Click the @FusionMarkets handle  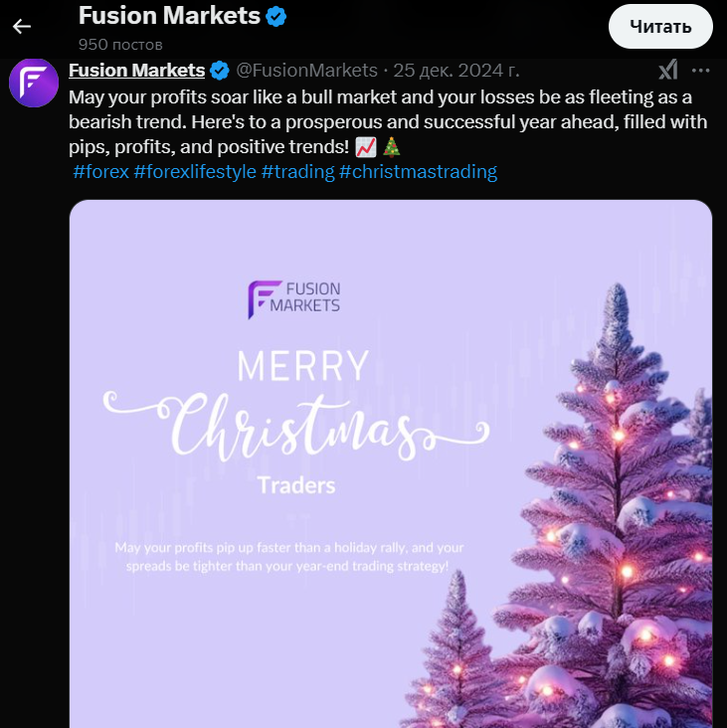(x=306, y=71)
